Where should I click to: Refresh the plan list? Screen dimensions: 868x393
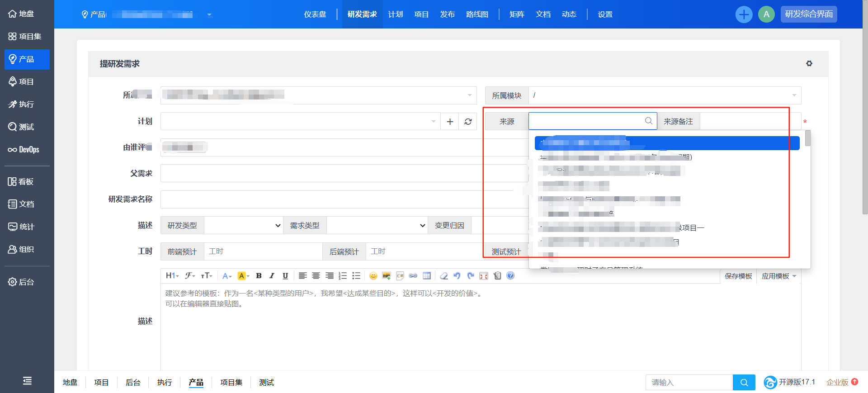coord(468,122)
